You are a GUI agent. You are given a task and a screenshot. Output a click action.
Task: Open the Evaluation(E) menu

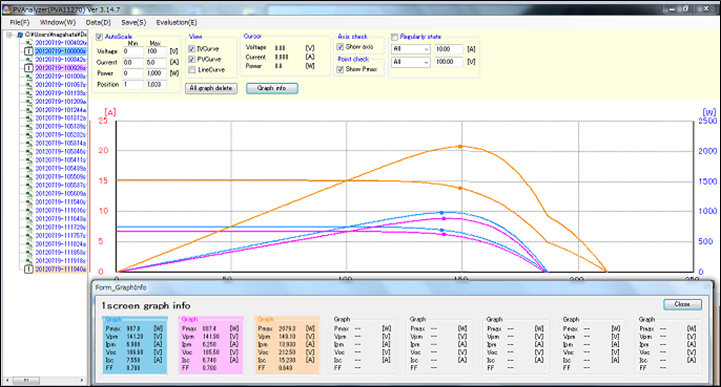[x=176, y=22]
